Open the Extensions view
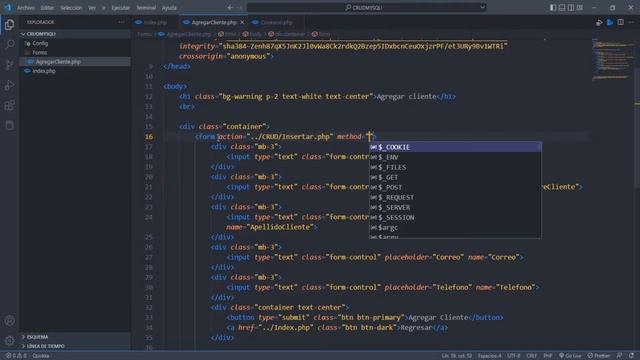 9,105
